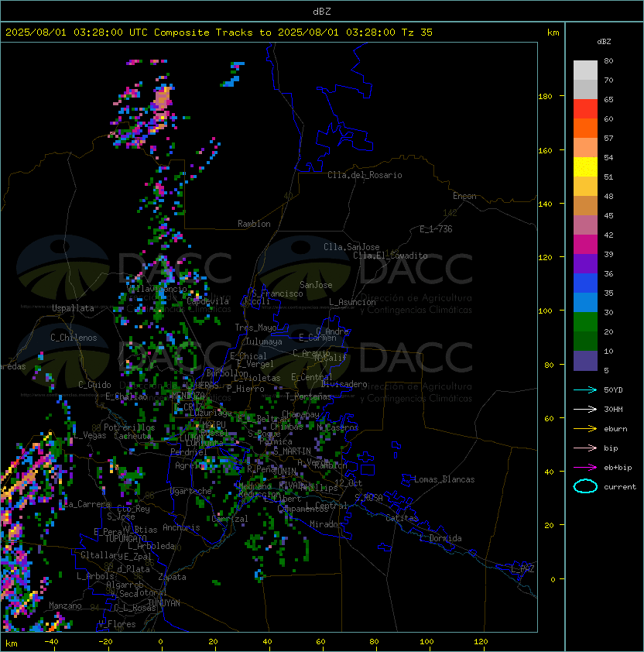Image resolution: width=644 pixels, height=652 pixels.
Task: Click the 65 dBZ red color swatch
Action: pyautogui.click(x=585, y=109)
